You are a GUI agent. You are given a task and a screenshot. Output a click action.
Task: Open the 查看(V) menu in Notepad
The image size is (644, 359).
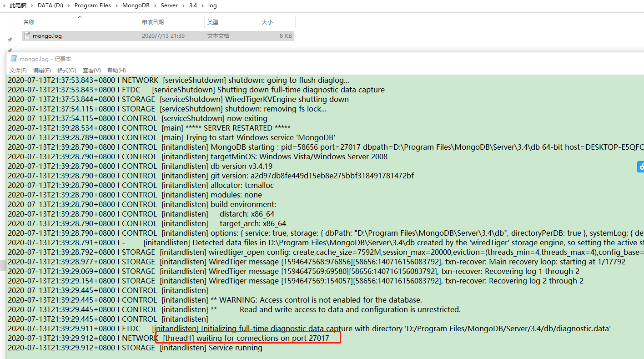click(x=91, y=70)
